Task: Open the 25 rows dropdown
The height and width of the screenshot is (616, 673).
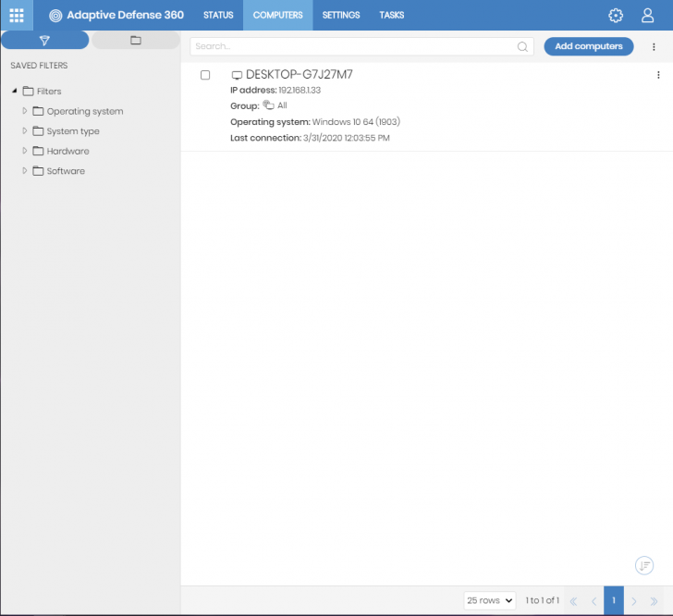Action: pyautogui.click(x=490, y=600)
